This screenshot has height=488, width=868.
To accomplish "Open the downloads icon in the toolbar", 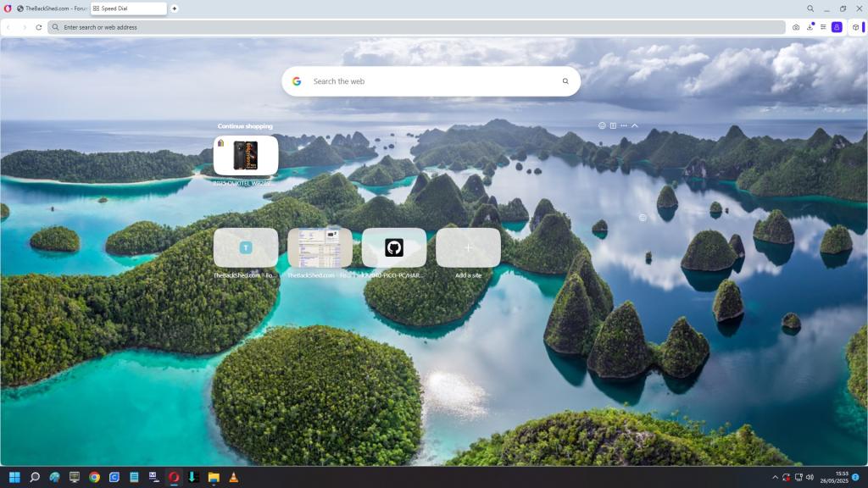I will coord(810,27).
